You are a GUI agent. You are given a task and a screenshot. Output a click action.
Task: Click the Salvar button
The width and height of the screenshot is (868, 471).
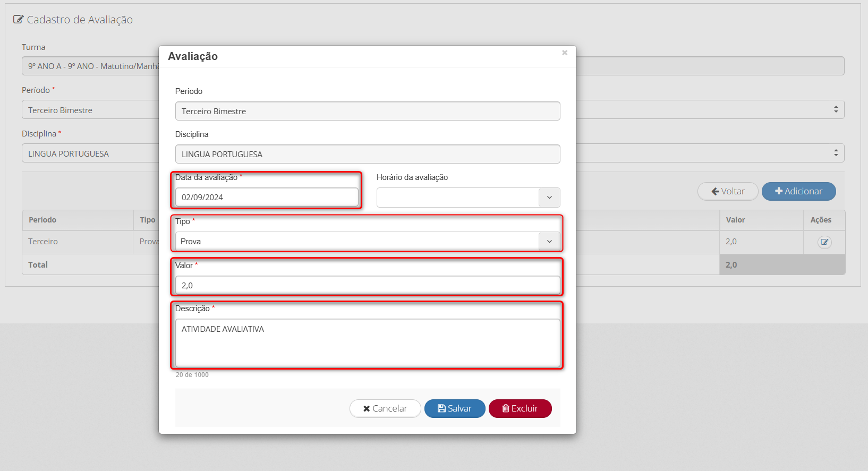point(455,408)
